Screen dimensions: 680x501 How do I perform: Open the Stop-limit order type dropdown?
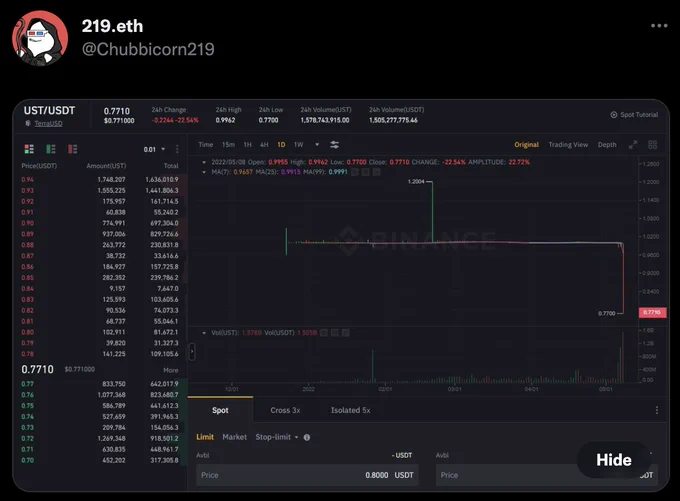click(277, 437)
